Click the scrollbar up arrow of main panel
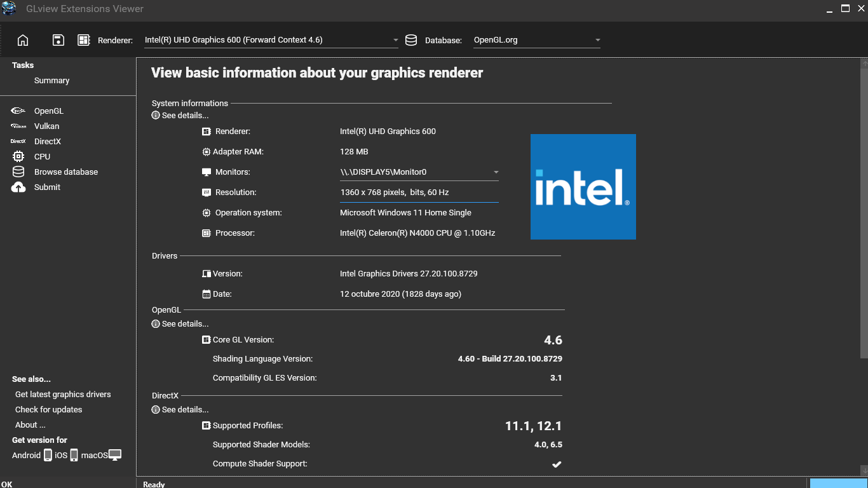Image resolution: width=868 pixels, height=488 pixels. (864, 64)
